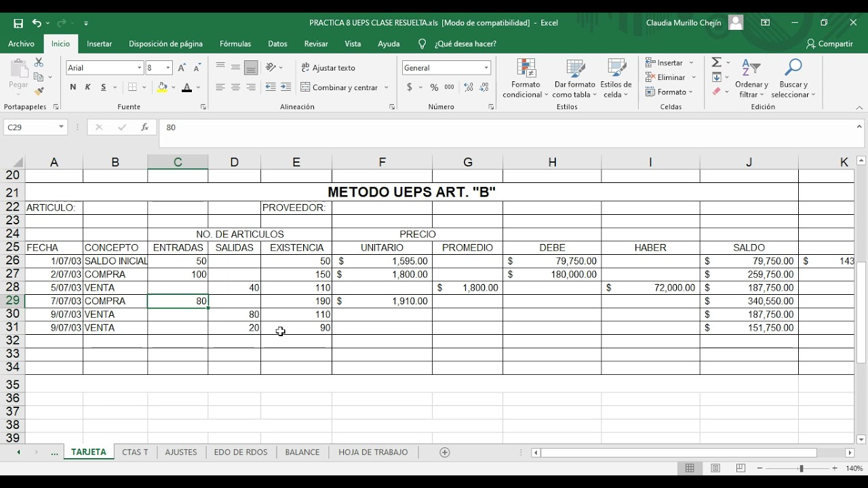Click the zoom slider handle
The height and width of the screenshot is (488, 868).
click(801, 468)
